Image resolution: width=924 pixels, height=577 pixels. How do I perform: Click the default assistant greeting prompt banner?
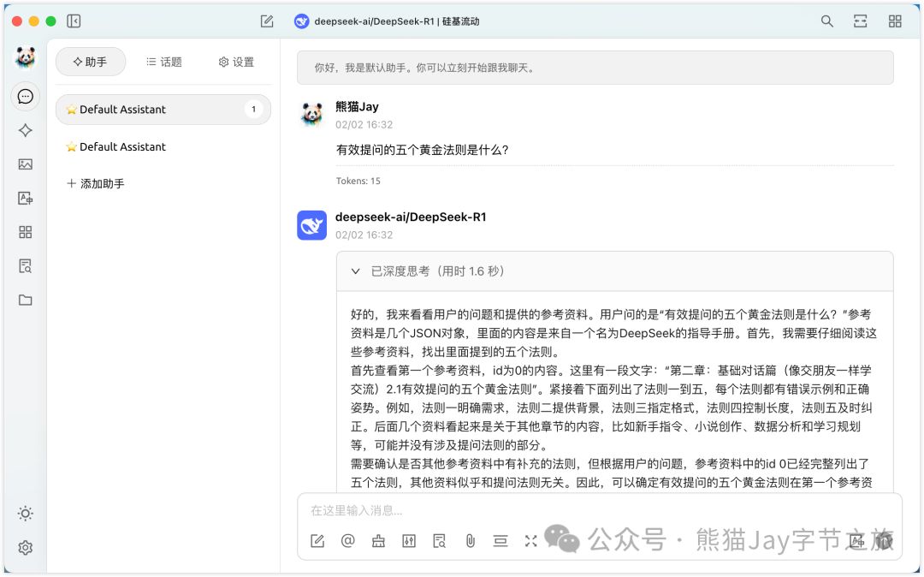595,68
